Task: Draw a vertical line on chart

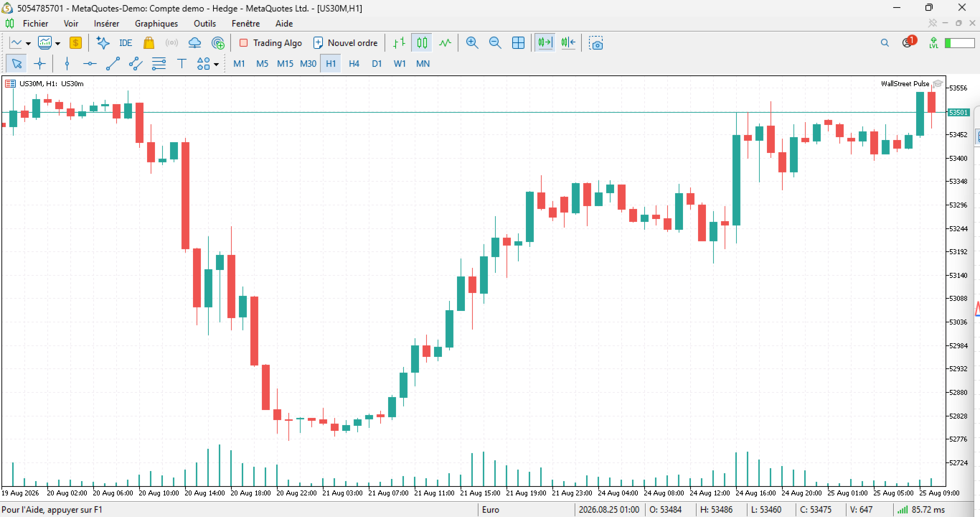Action: [67, 64]
